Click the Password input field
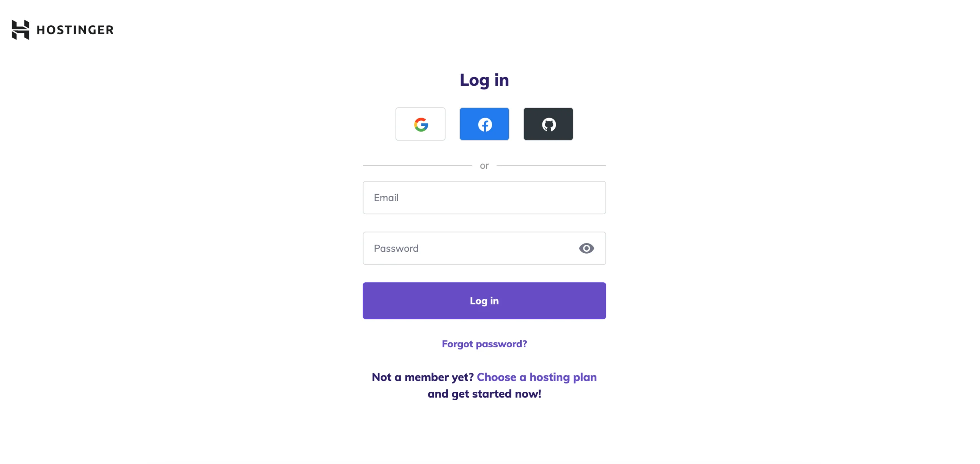The height and width of the screenshot is (464, 980). pyautogui.click(x=484, y=248)
